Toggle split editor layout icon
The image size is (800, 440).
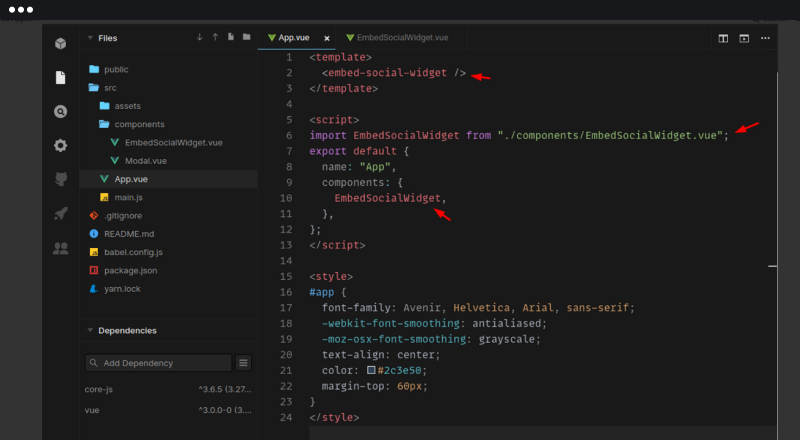pyautogui.click(x=723, y=38)
